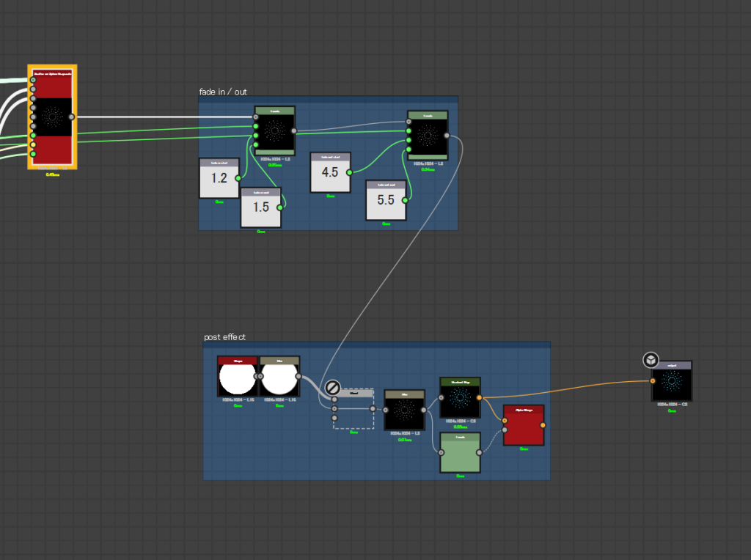This screenshot has width=751, height=560.
Task: Select the first Levels node in the fade frame
Action: 275,132
